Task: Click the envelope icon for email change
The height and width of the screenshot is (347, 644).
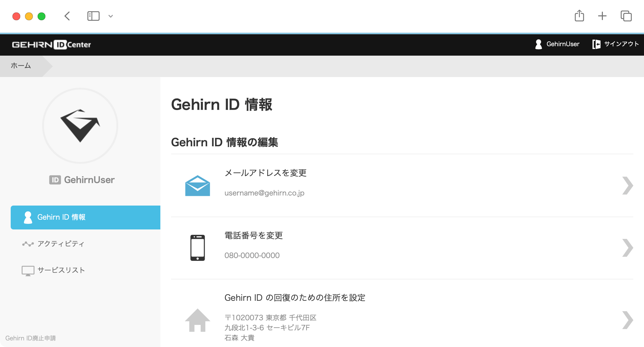Action: [x=197, y=185]
